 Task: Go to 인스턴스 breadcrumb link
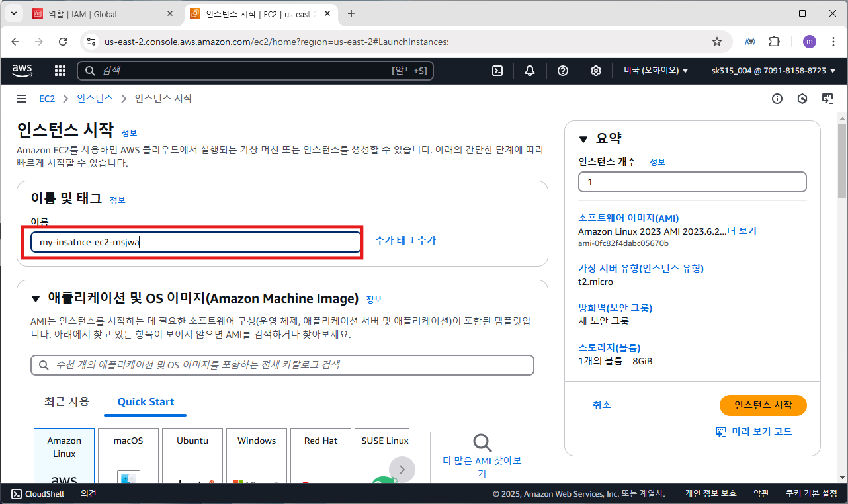click(95, 99)
